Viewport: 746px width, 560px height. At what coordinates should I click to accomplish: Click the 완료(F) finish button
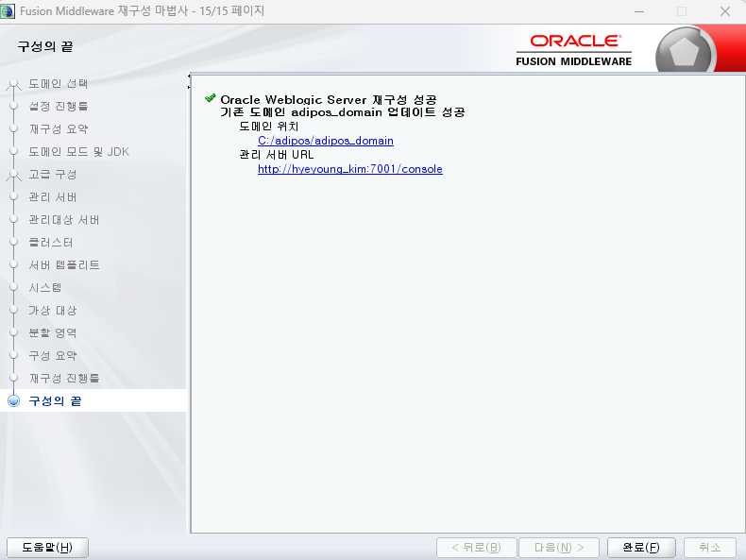coord(641,548)
